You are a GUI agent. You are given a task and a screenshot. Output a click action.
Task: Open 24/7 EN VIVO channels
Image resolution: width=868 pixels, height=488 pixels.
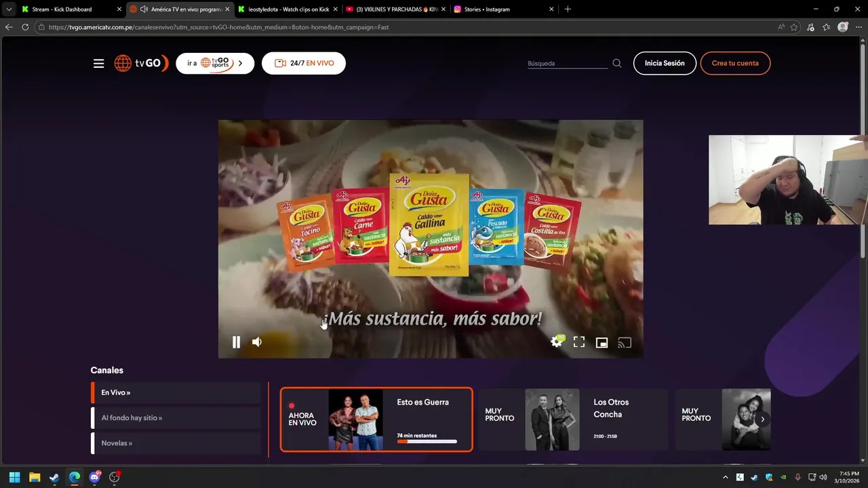tap(304, 63)
